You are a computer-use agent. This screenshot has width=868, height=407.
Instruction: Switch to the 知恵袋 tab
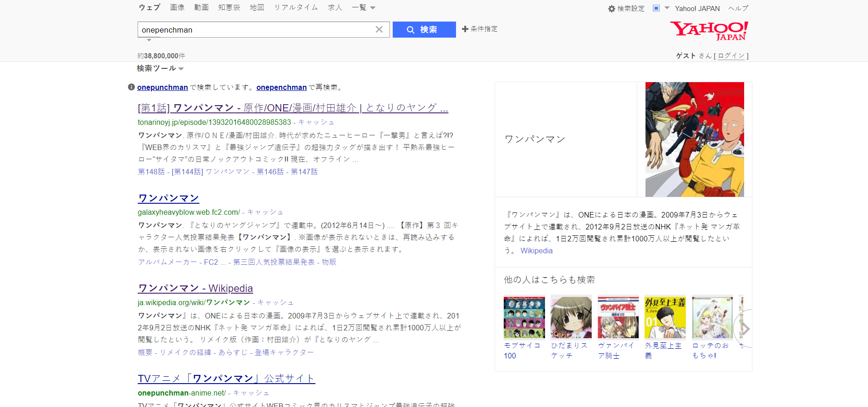(229, 7)
